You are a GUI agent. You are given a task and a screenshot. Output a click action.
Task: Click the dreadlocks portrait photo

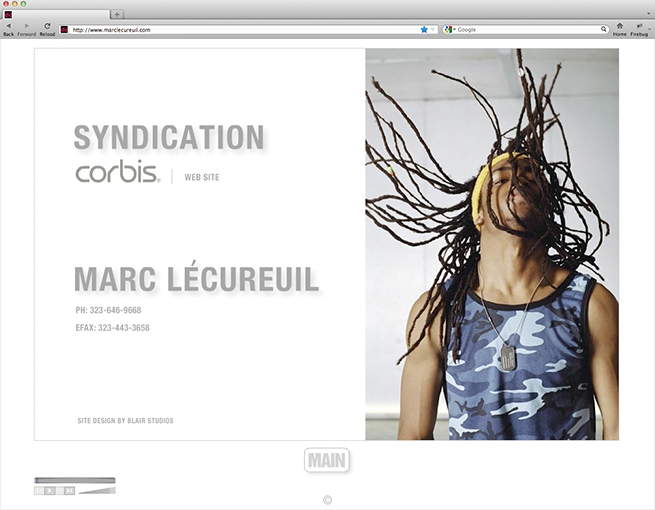492,244
